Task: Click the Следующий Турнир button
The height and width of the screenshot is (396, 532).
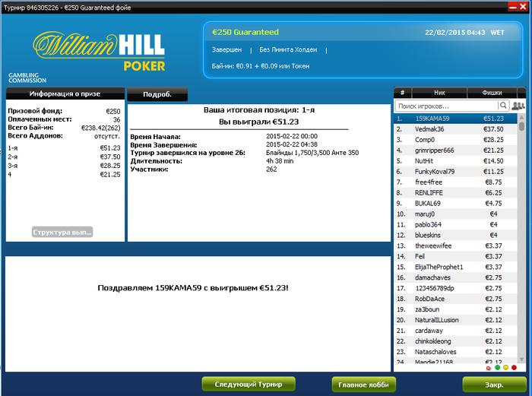Action: [249, 384]
